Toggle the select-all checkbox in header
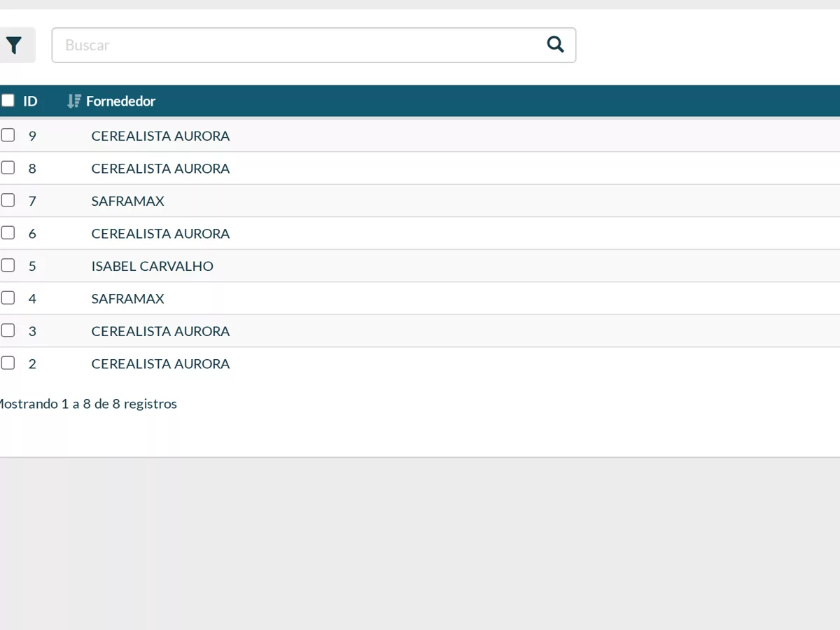Screen dimensions: 840x630 click(x=8, y=101)
